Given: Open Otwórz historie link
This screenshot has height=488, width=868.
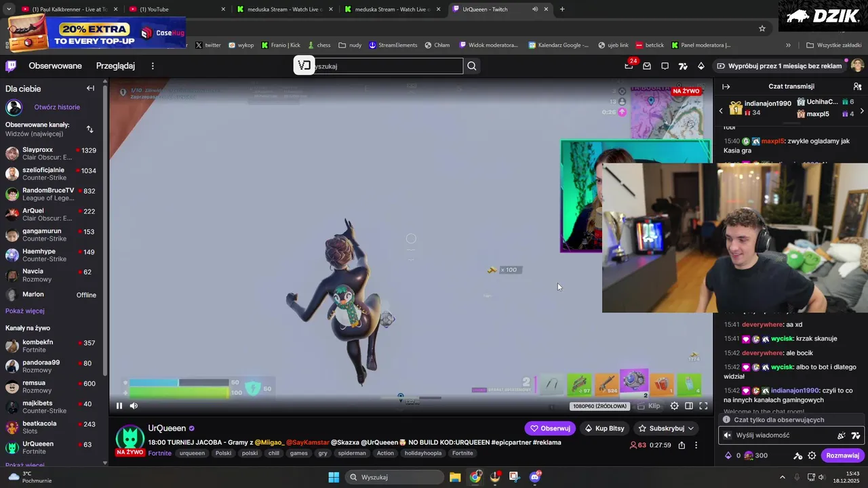Looking at the screenshot, I should coord(57,107).
